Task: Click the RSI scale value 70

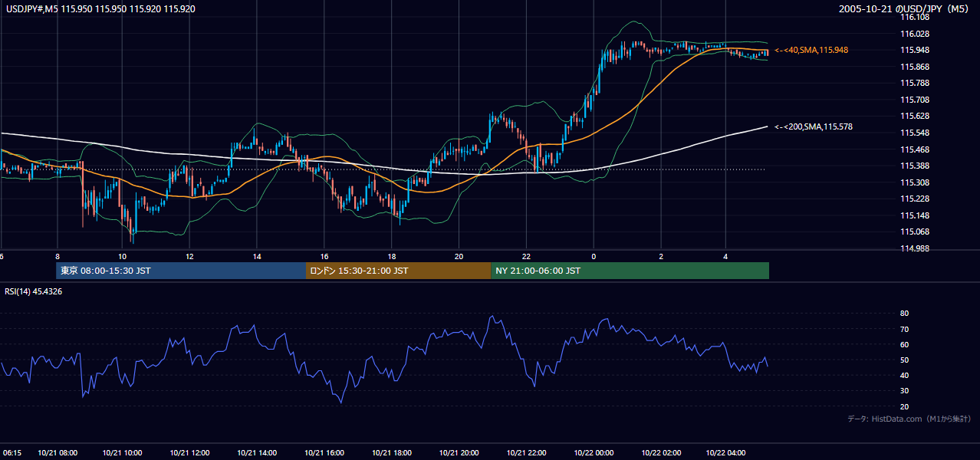Action: [x=904, y=329]
